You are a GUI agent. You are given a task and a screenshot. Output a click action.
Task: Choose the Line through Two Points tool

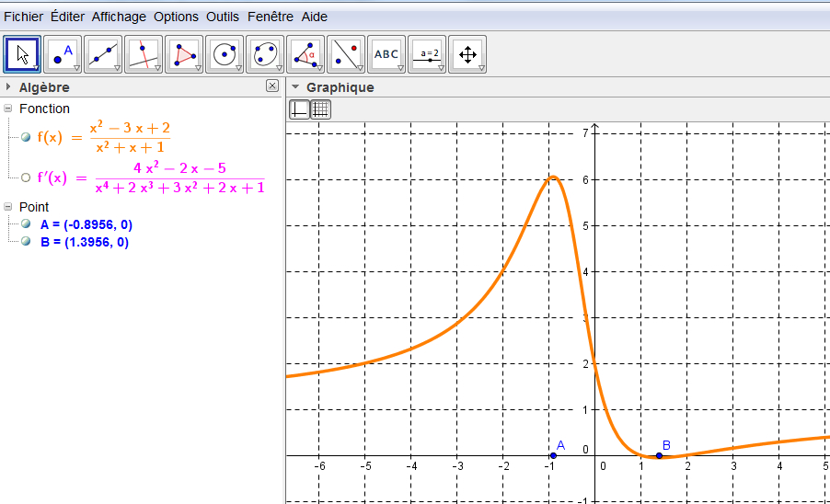tap(103, 54)
